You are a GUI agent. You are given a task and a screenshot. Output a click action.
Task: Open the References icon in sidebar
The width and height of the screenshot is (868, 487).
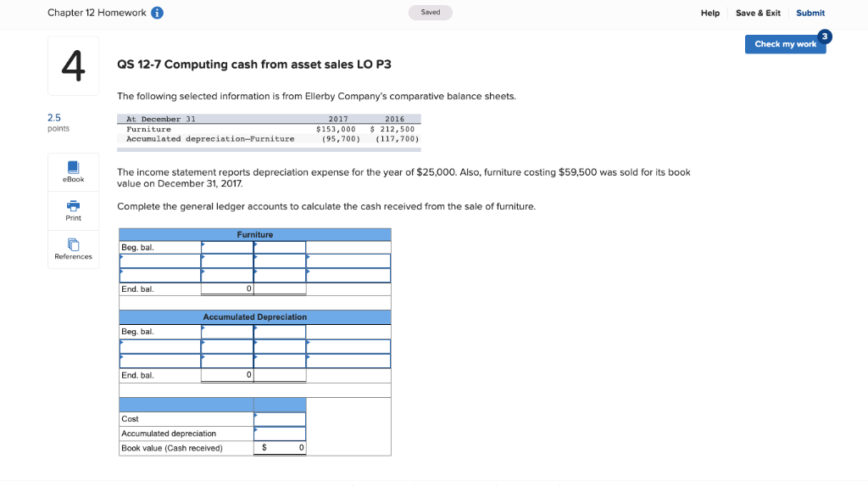tap(73, 249)
